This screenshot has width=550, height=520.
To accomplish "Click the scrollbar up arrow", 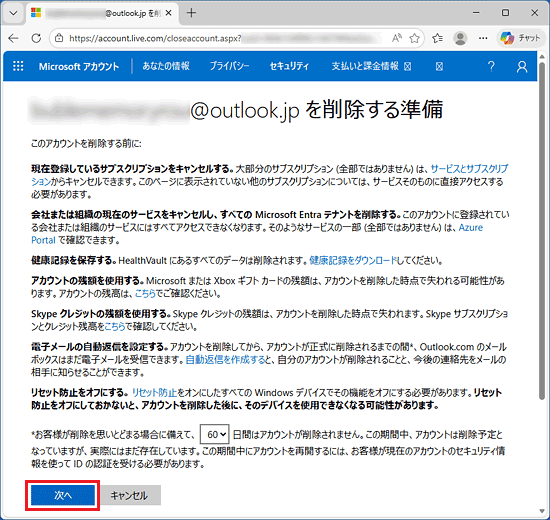I will point(542,56).
